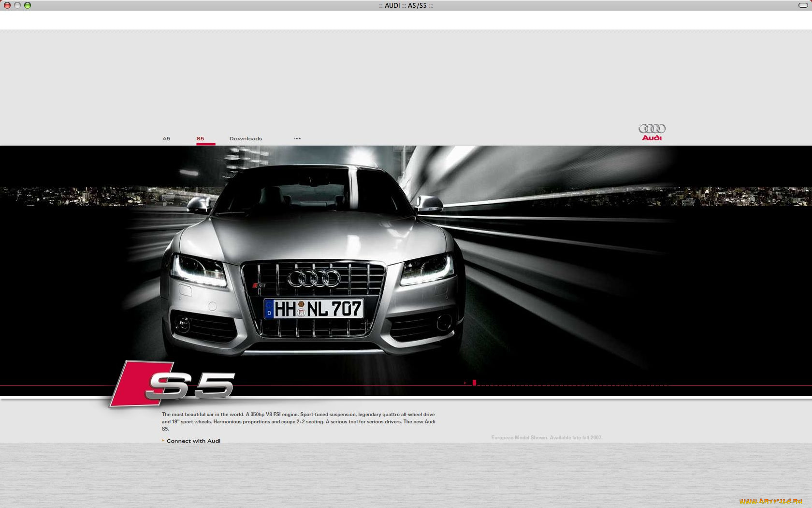812x508 pixels.
Task: Click the Audi four-rings logo
Action: (651, 128)
